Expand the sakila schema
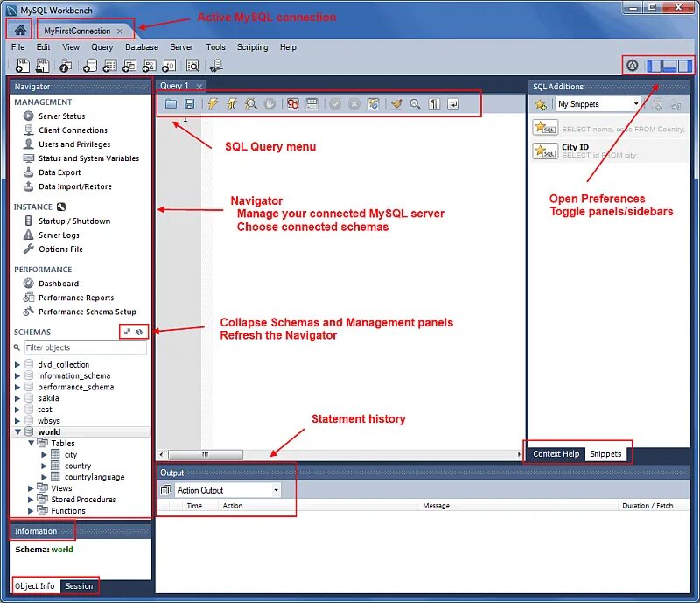 [x=17, y=398]
